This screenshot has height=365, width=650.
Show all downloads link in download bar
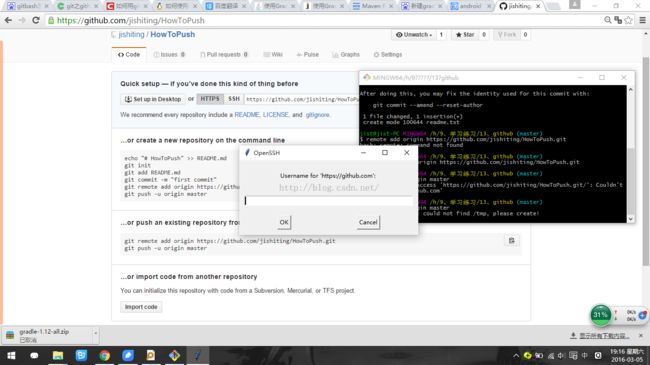600,336
